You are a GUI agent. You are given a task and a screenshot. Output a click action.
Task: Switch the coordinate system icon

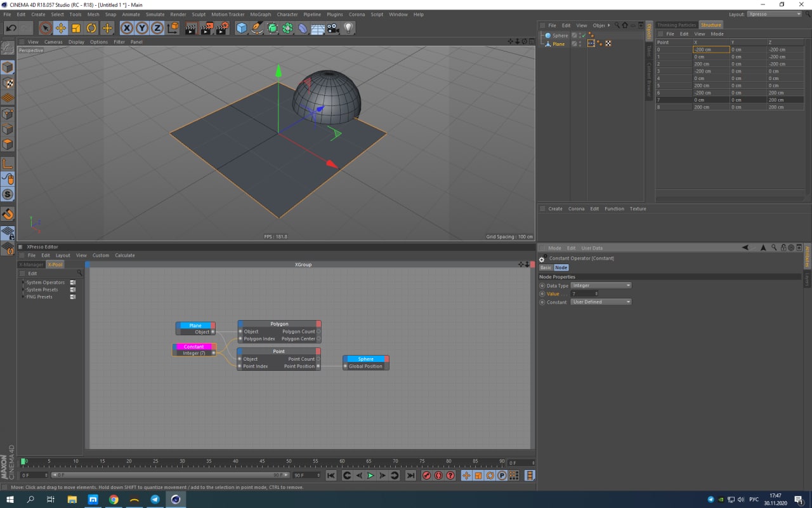(173, 28)
